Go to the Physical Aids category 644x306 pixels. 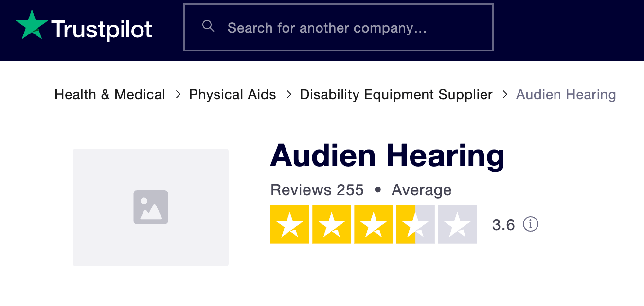click(x=233, y=94)
